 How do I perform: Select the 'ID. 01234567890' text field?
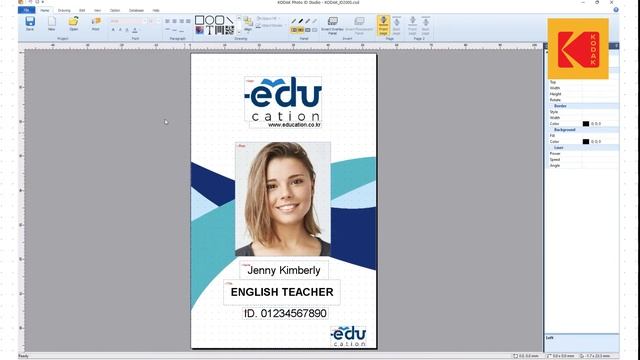click(x=285, y=313)
